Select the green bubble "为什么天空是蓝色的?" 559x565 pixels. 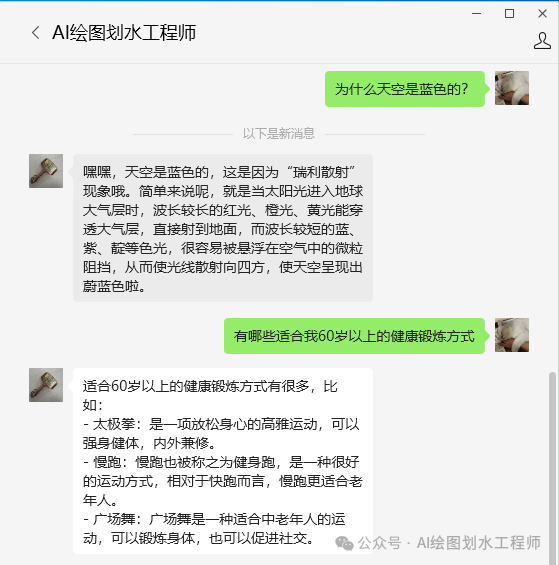coord(405,89)
